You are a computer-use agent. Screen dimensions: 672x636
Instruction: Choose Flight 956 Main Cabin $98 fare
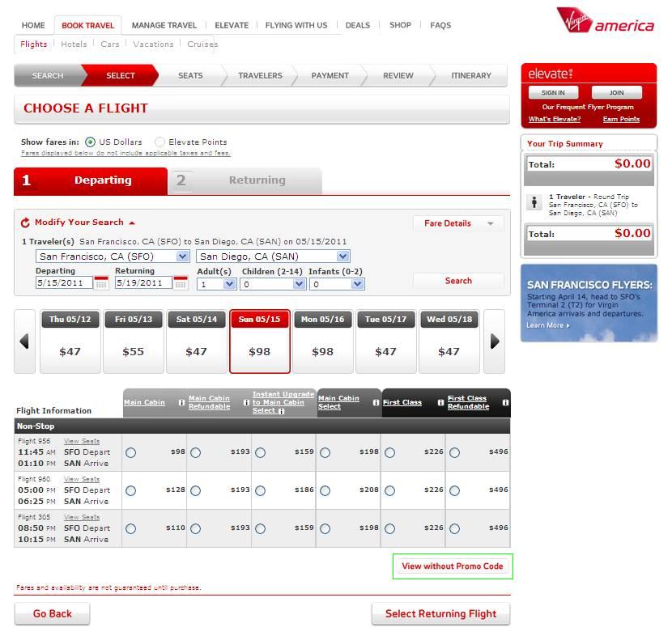click(130, 452)
